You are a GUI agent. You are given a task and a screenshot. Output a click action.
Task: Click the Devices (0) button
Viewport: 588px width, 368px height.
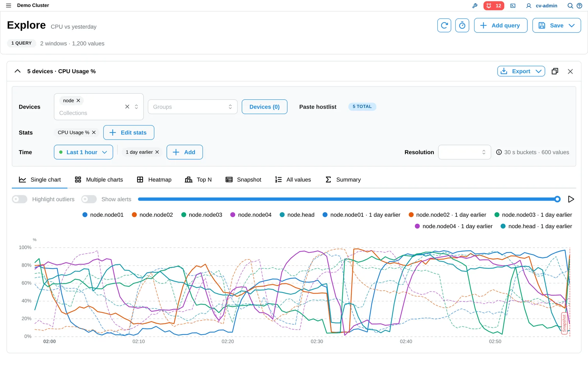(x=265, y=107)
